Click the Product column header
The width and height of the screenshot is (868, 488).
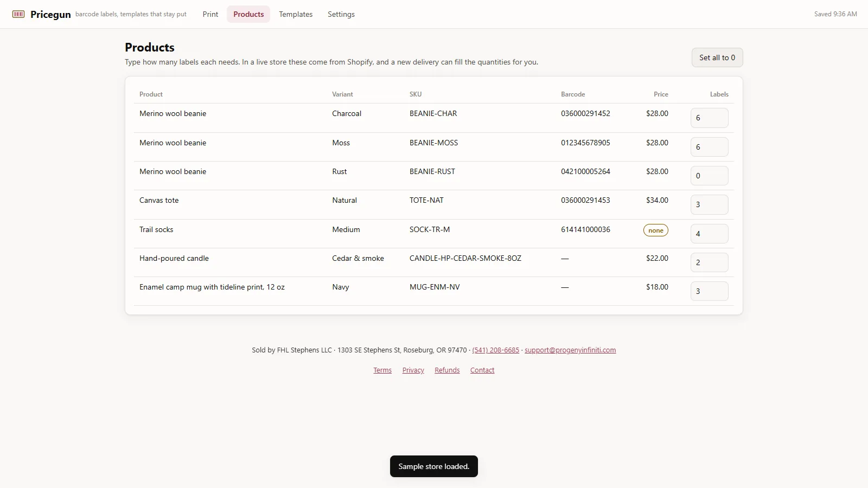(x=151, y=94)
